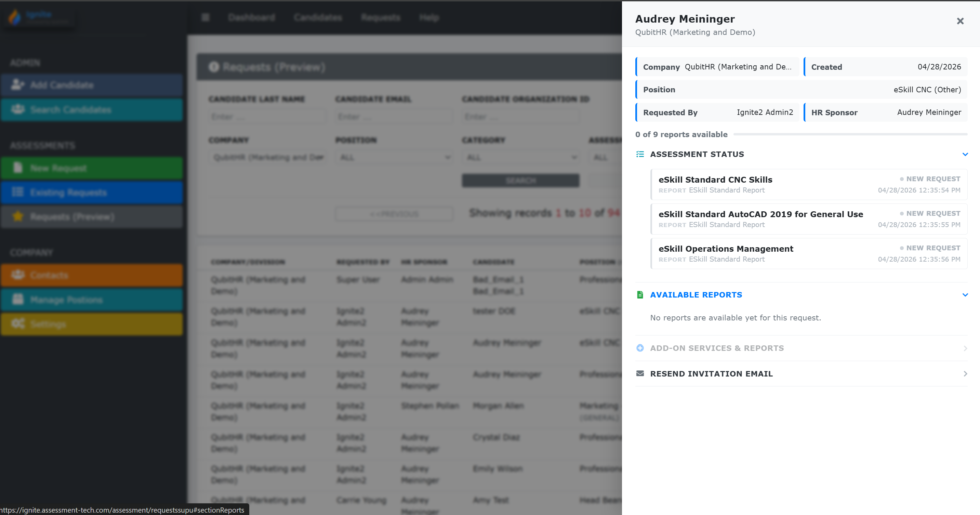Click the Search button
Viewport: 980px width, 515px height.
pos(520,180)
